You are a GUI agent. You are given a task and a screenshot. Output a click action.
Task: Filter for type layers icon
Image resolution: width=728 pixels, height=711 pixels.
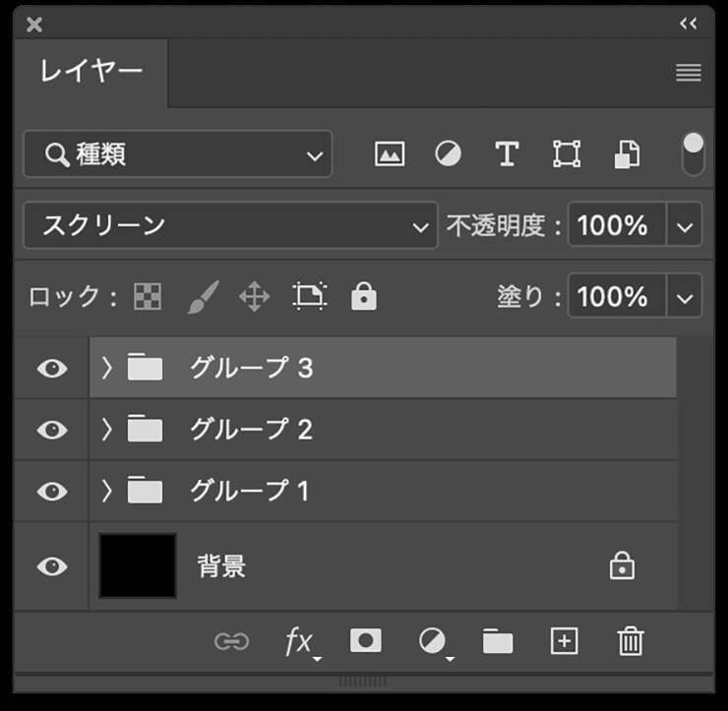pyautogui.click(x=507, y=154)
